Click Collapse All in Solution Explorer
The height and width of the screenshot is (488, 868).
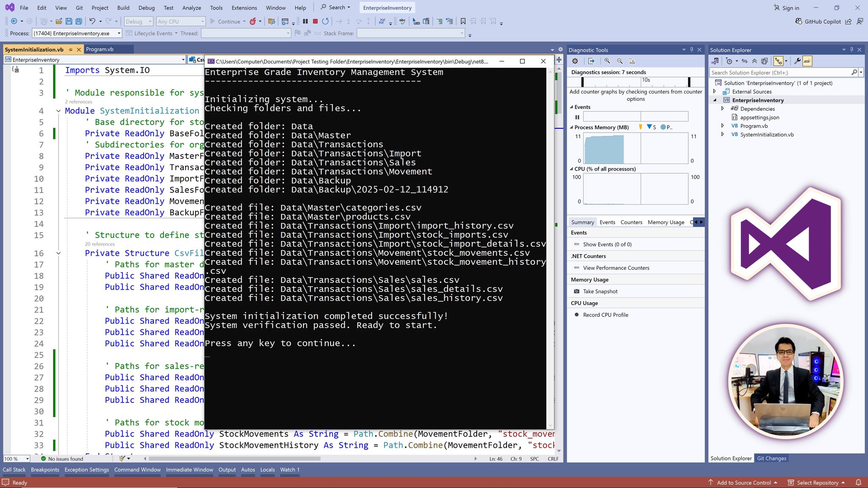click(754, 61)
